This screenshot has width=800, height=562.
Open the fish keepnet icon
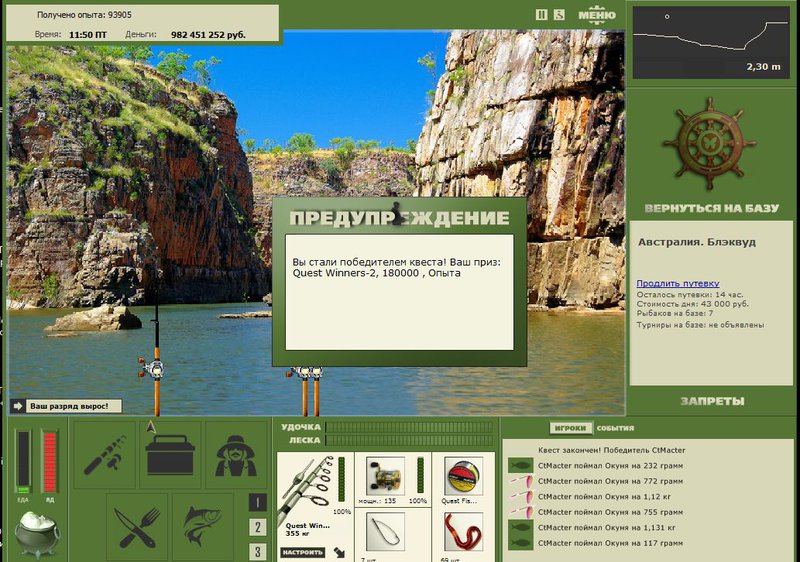(203, 526)
